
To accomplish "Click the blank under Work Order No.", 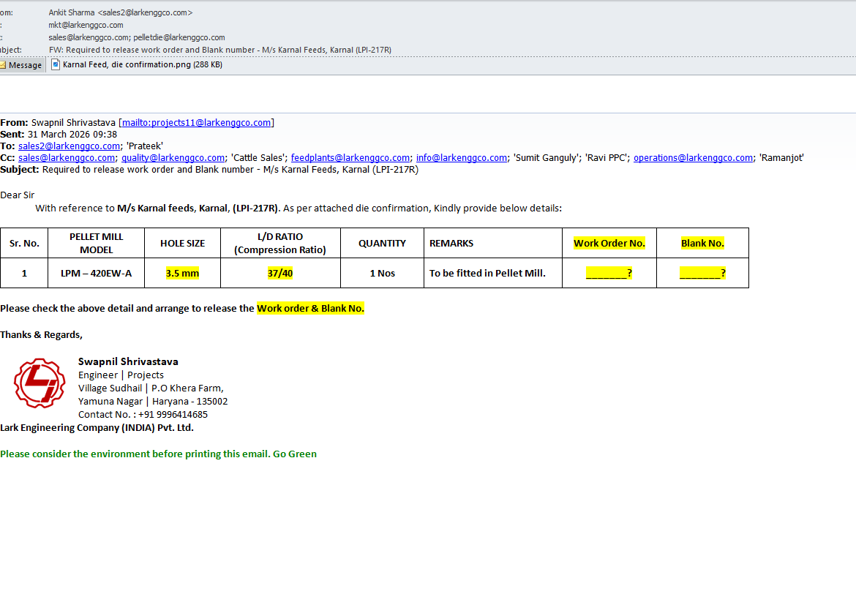I will [609, 274].
